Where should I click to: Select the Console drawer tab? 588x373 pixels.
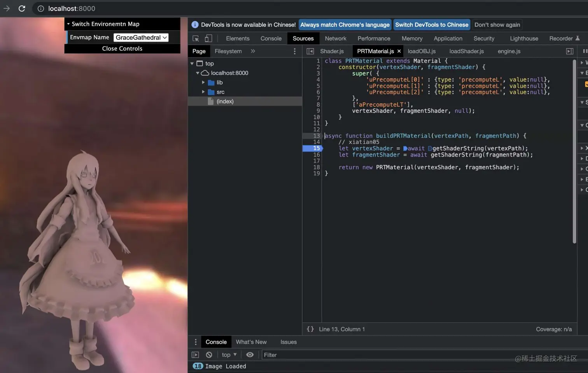coord(216,342)
